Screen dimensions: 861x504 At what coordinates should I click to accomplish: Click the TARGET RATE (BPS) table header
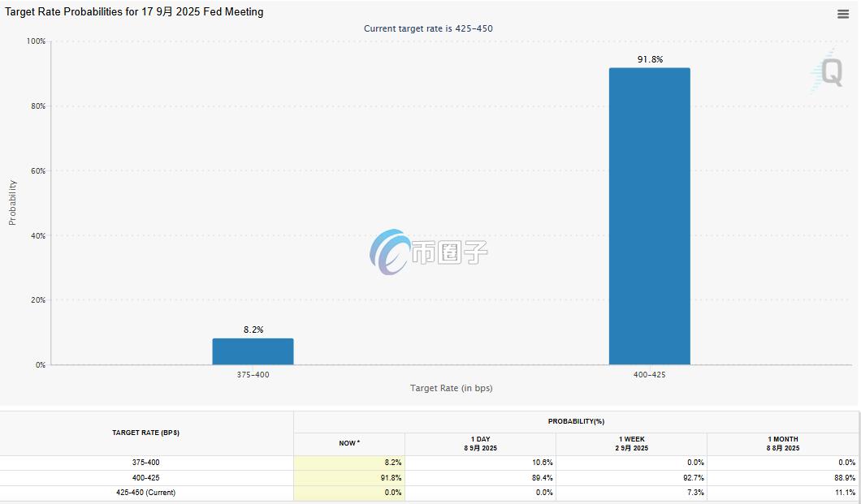[146, 433]
